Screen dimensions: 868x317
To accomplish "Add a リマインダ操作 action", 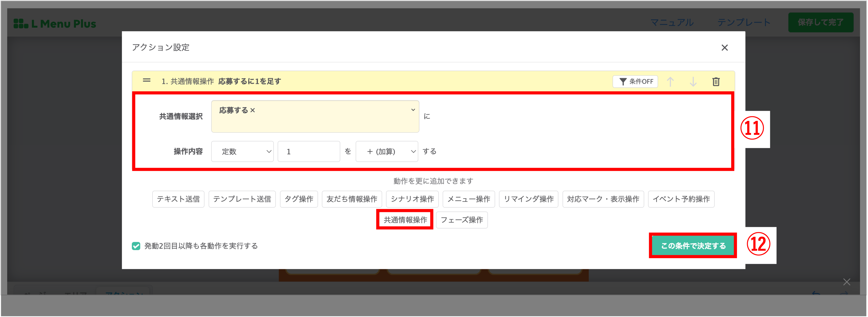I will 528,199.
